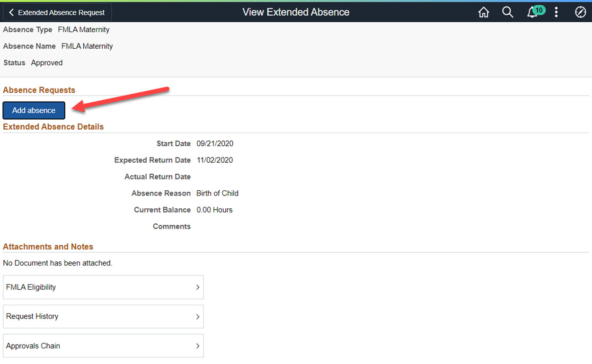Click the Expected Return Date value 11/02/2020
The height and width of the screenshot is (364, 592).
coord(215,160)
